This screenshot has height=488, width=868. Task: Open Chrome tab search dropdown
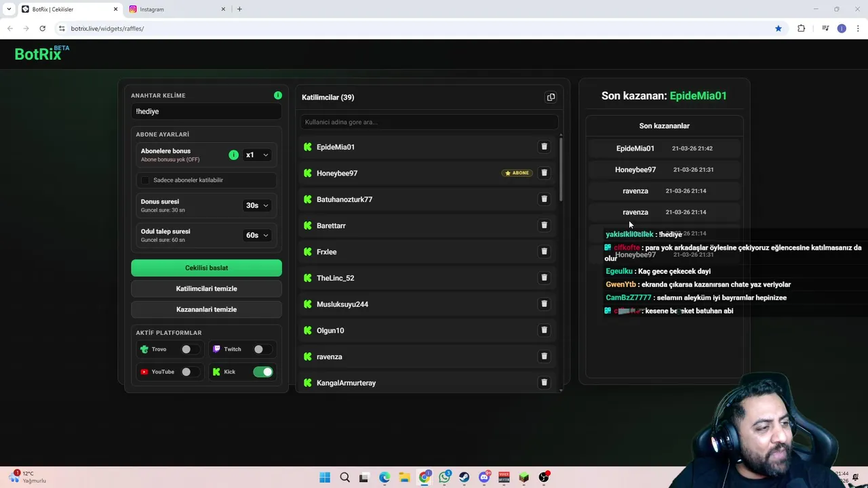pos(9,9)
